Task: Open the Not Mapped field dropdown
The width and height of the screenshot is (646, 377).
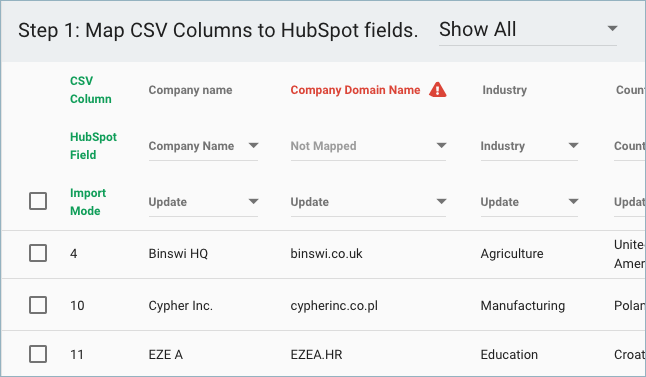Action: coord(368,146)
